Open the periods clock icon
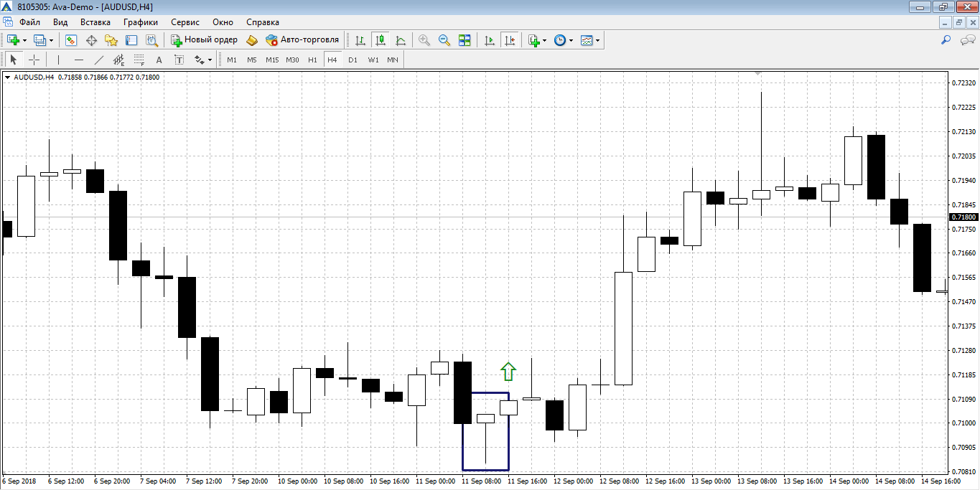The height and width of the screenshot is (490, 980). 560,40
